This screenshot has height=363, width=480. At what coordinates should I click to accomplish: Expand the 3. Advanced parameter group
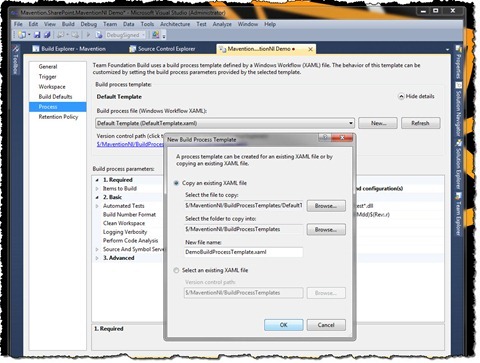point(97,258)
